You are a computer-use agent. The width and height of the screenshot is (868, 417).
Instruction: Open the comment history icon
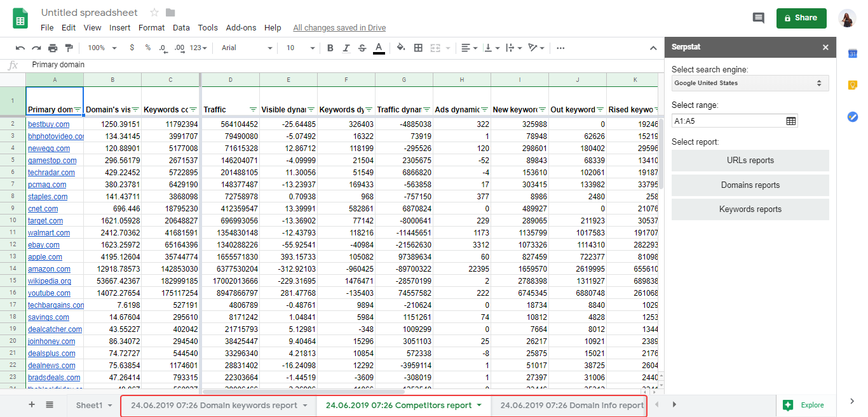[x=758, y=18]
